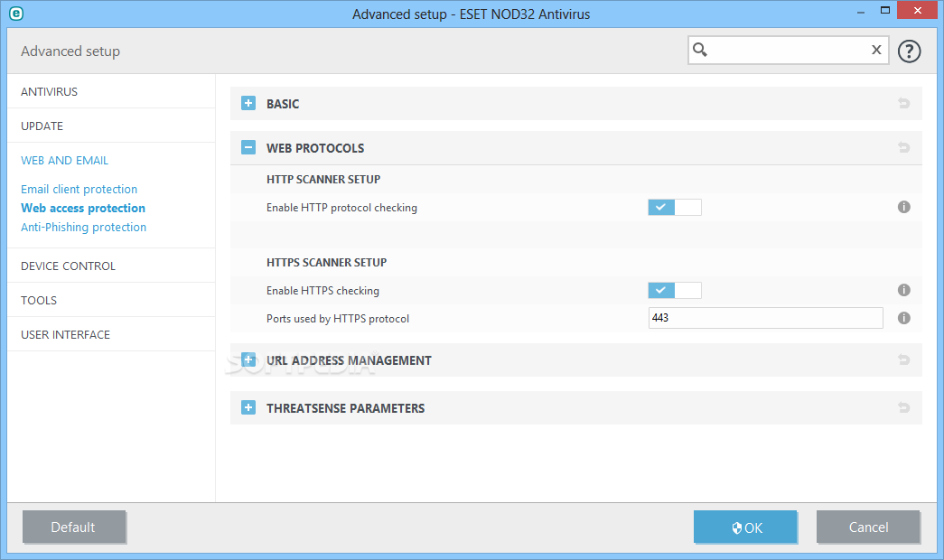Collapse the WEB PROTOCOLS section
This screenshot has height=560, width=944.
click(248, 147)
